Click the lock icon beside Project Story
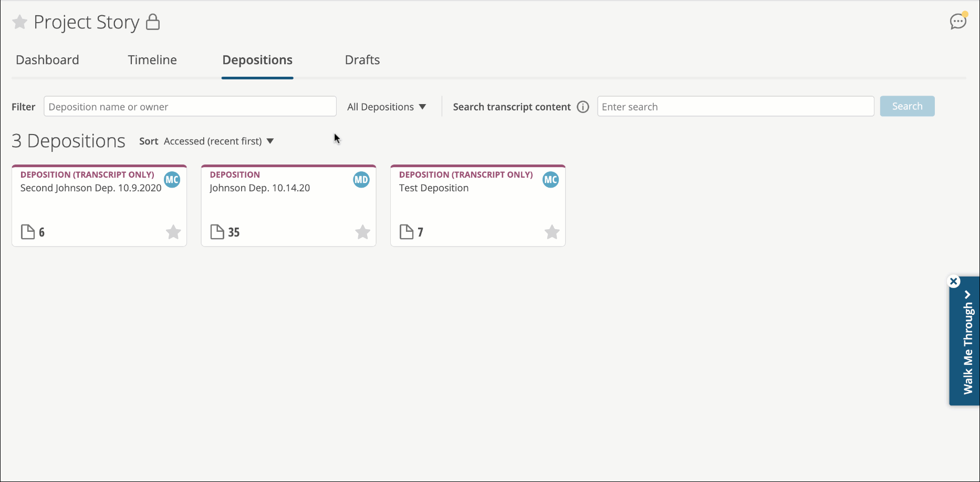This screenshot has width=980, height=482. 153,22
